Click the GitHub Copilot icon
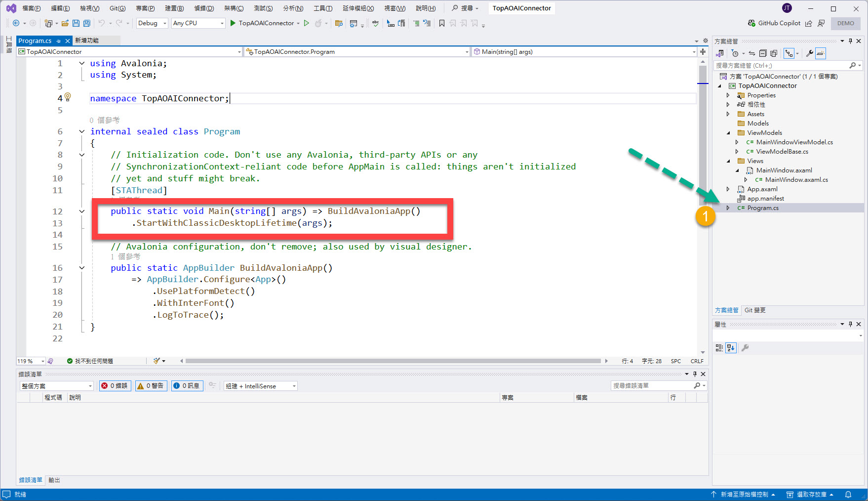This screenshot has width=868, height=501. tap(751, 23)
